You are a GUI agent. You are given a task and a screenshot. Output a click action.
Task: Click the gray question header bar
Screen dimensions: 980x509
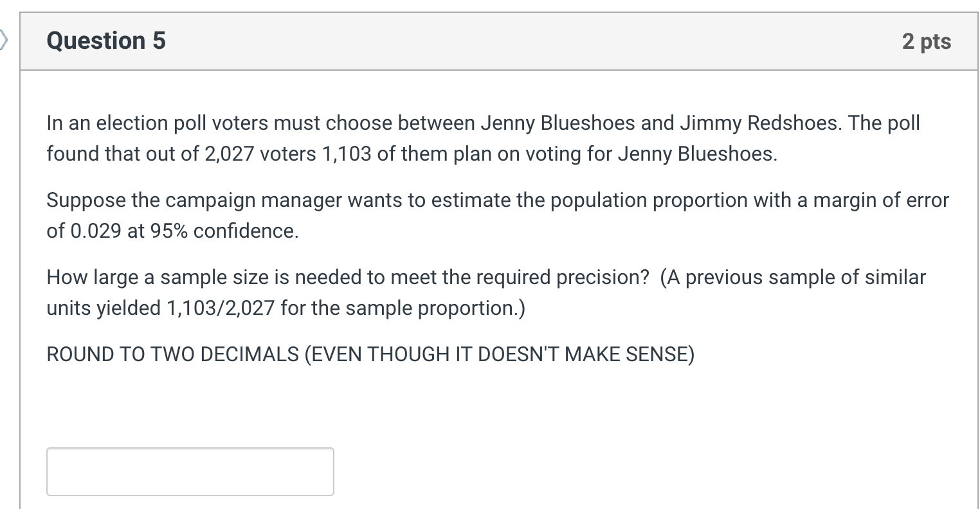point(498,41)
